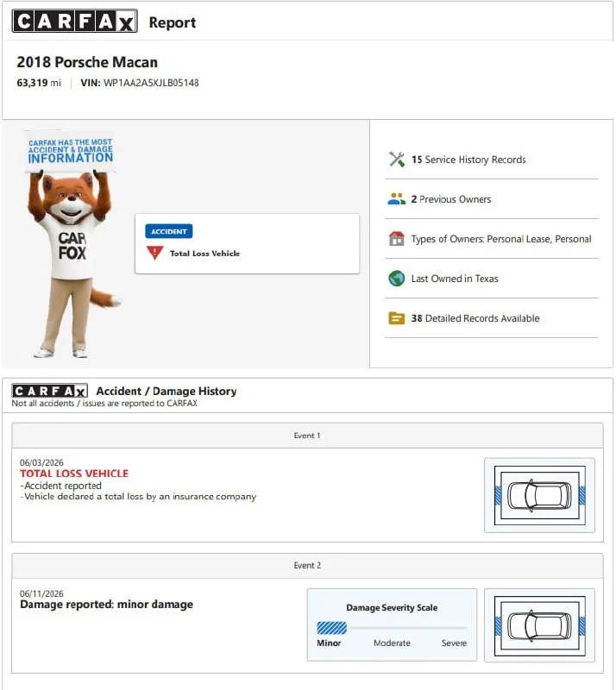Screen dimensions: 616x690
Task: Click the Accident reported line
Action: click(x=60, y=486)
